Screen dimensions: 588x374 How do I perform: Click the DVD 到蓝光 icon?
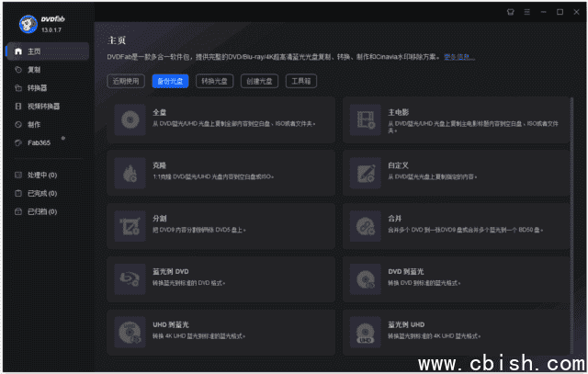coord(366,279)
